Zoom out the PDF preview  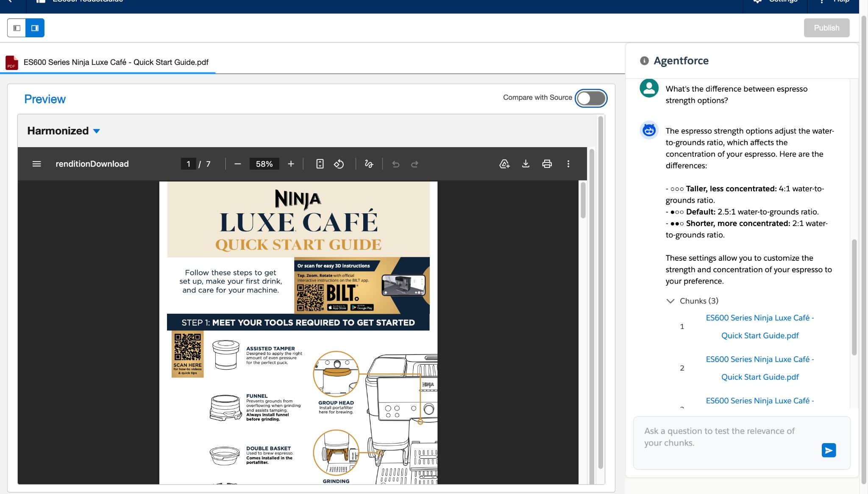point(237,164)
